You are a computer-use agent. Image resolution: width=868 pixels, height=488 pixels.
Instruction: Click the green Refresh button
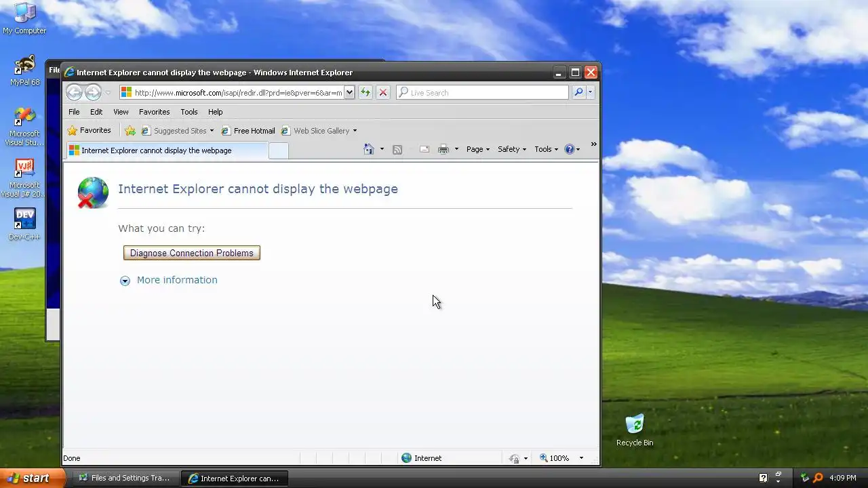click(365, 93)
